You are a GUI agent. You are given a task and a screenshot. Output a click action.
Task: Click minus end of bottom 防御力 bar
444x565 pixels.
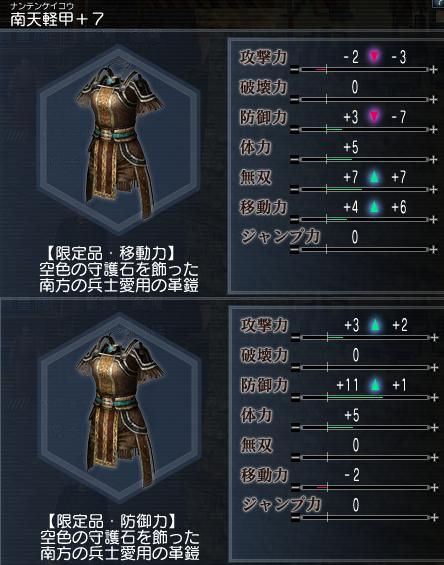pos(295,398)
